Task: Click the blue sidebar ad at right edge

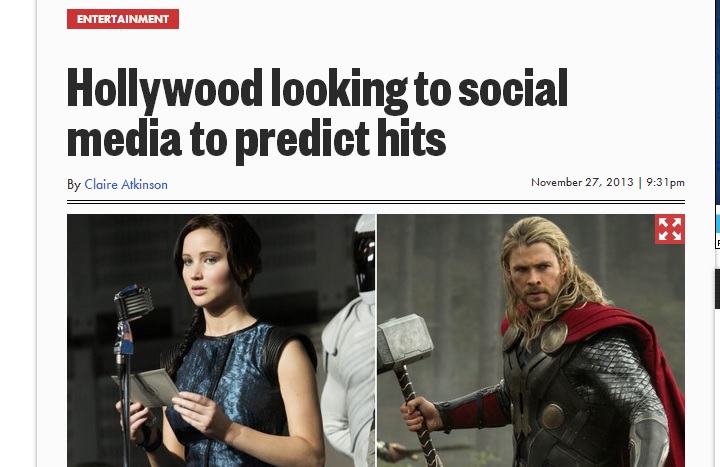Action: (718, 226)
